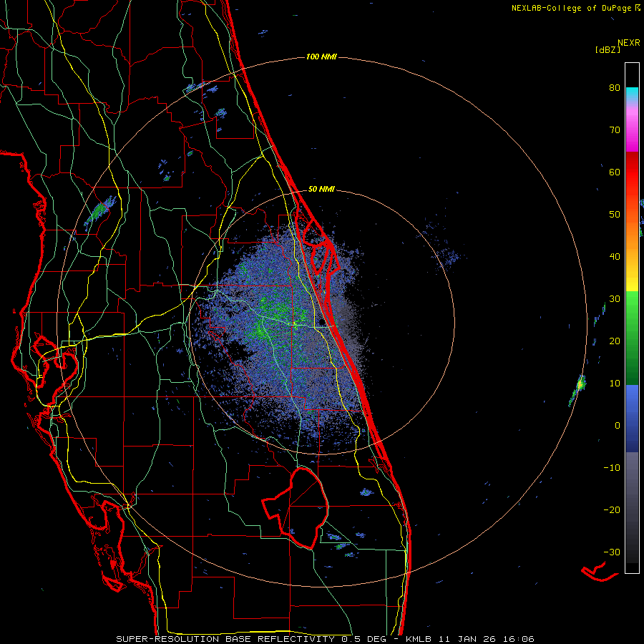
Task: Click the -30 value on the dBZ scale
Action: [x=612, y=552]
